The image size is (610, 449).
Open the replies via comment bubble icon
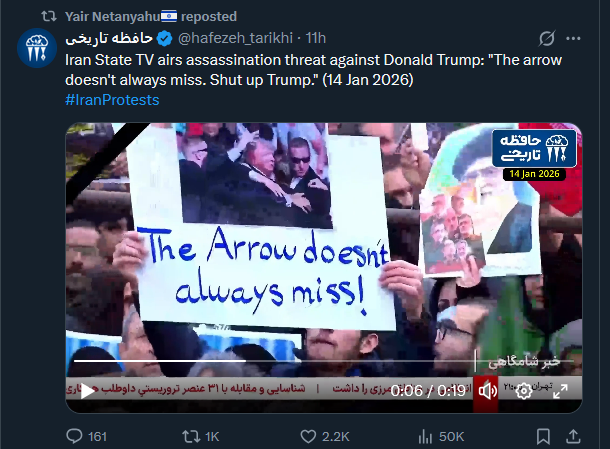click(74, 436)
